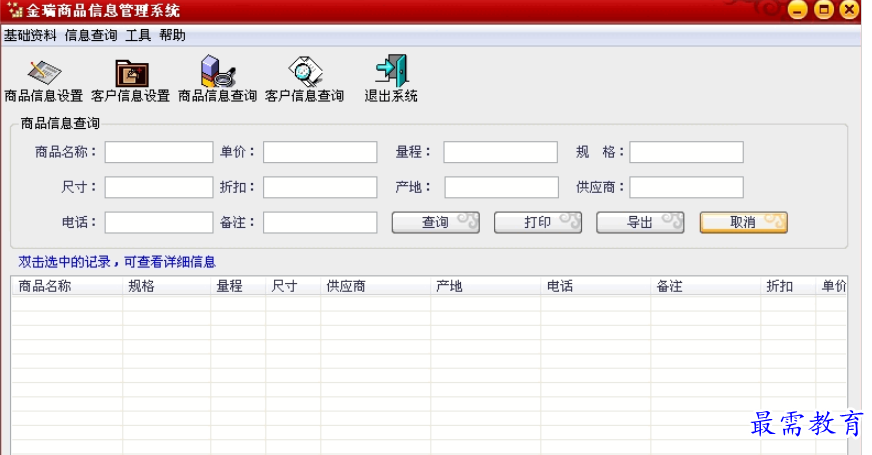Focus the 规格 input field
The height and width of the screenshot is (455, 872).
[x=686, y=152]
